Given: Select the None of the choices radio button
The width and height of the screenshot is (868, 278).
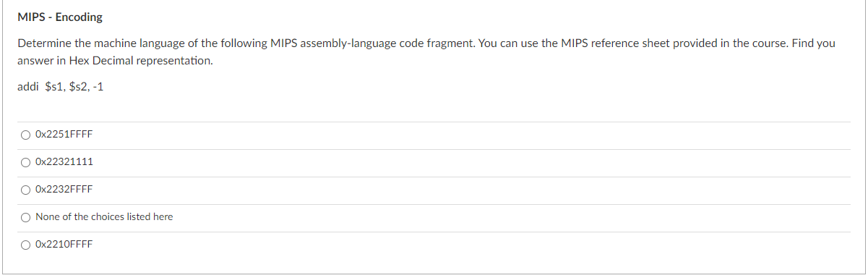Looking at the screenshot, I should point(26,217).
